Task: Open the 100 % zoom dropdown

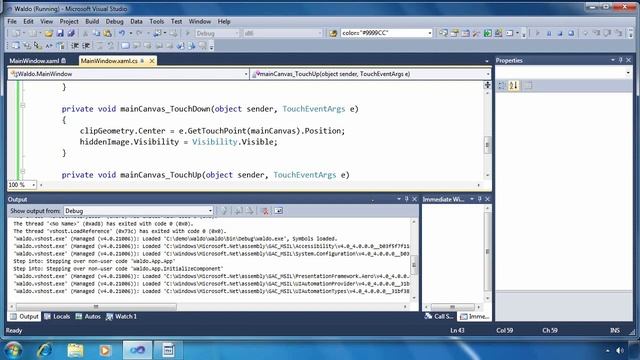Action: (x=33, y=185)
